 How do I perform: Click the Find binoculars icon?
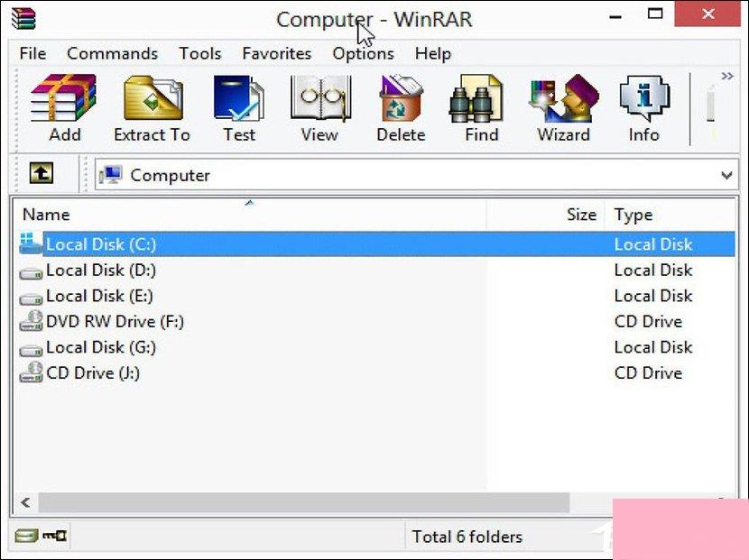(476, 98)
